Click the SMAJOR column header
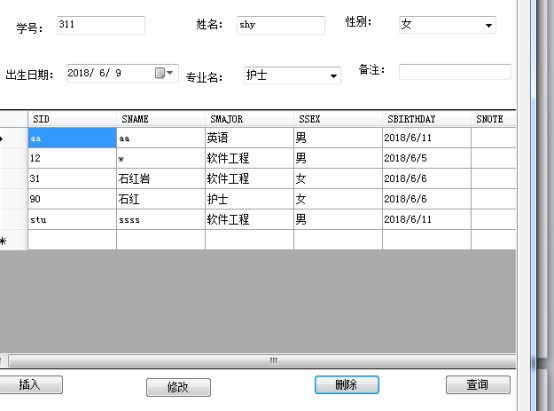554x411 pixels. pos(249,119)
